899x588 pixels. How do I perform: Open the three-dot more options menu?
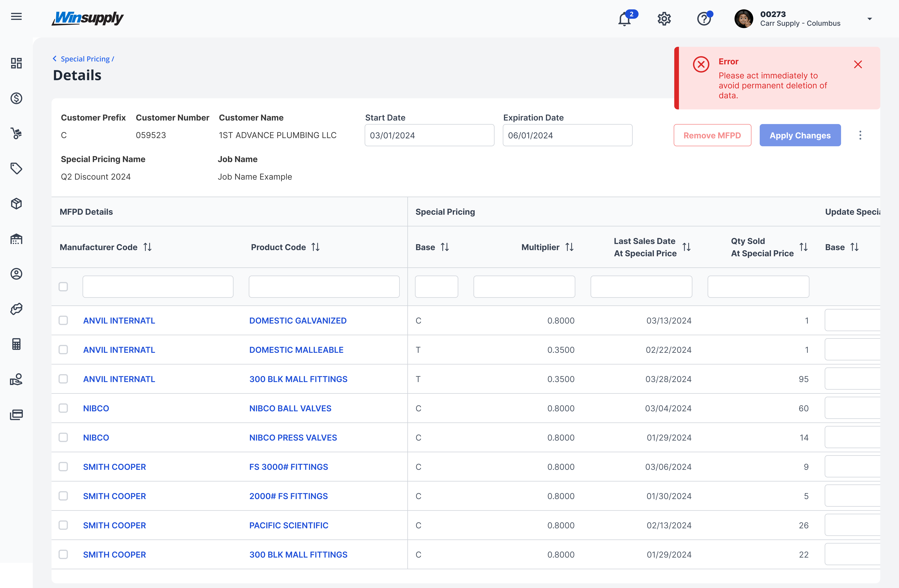click(860, 135)
